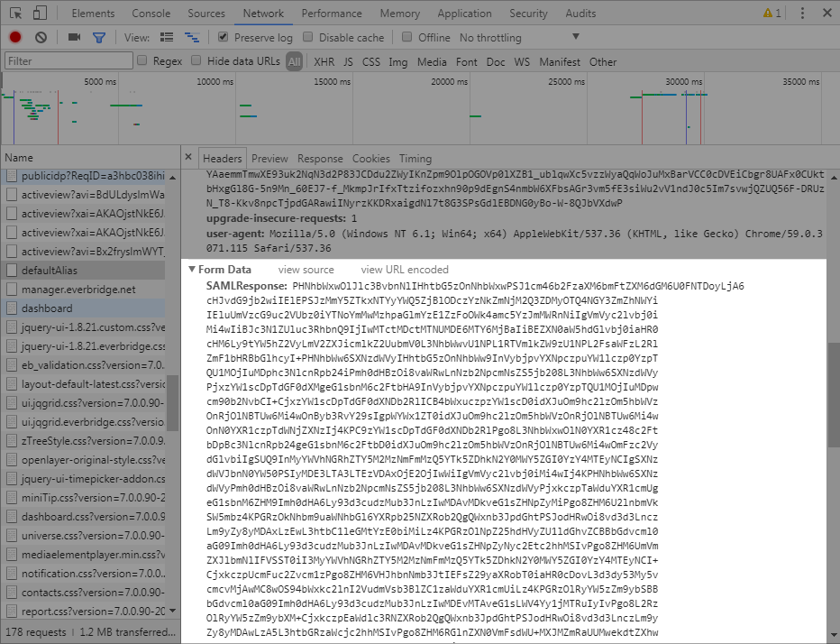Open DevTools three-dot customize menu
The width and height of the screenshot is (840, 644).
tap(802, 14)
